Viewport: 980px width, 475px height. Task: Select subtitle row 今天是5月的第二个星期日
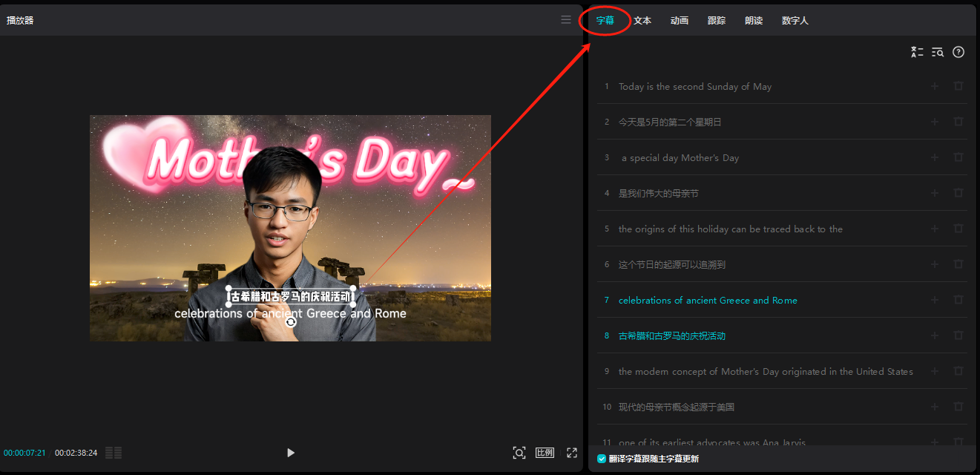tap(782, 122)
